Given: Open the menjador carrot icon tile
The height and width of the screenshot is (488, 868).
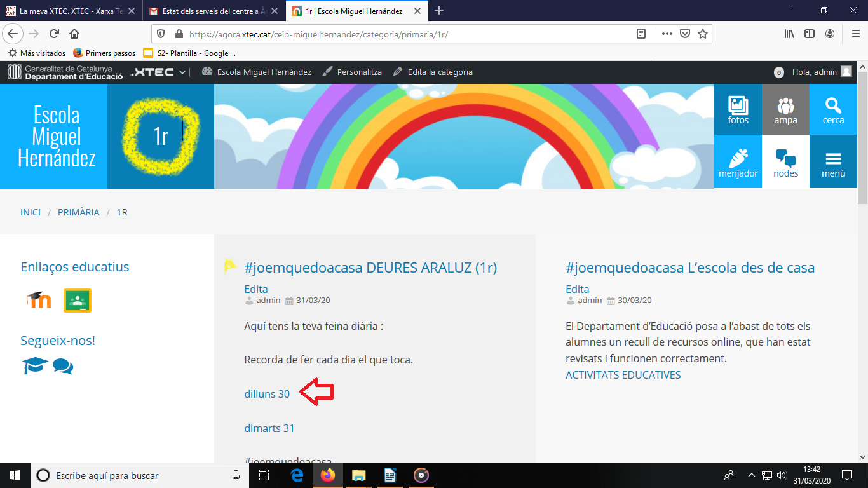Looking at the screenshot, I should (738, 163).
